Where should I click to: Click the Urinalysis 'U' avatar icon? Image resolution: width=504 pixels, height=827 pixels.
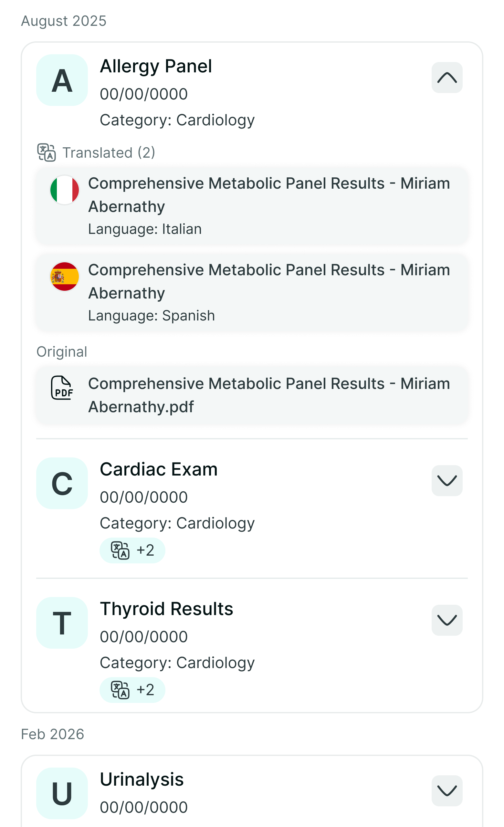tap(62, 793)
